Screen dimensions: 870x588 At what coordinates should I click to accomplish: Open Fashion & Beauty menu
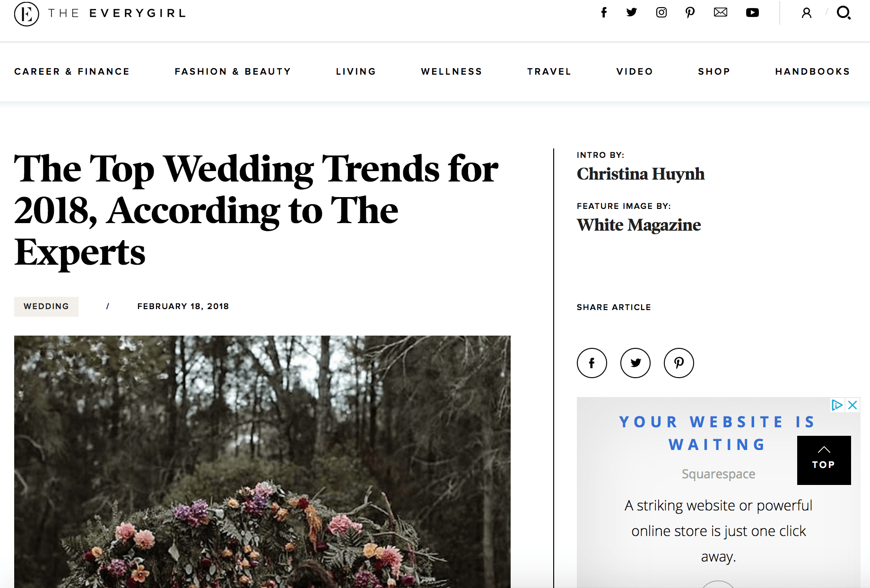coord(233,71)
